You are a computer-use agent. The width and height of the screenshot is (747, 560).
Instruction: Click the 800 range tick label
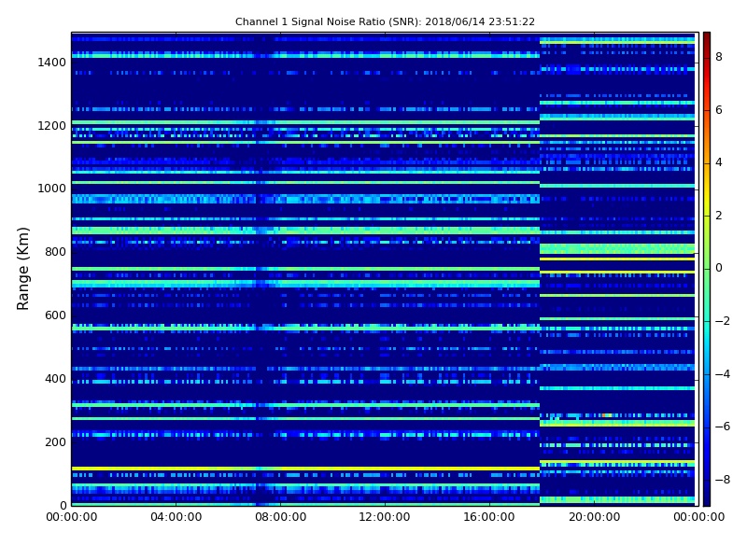pos(55,252)
